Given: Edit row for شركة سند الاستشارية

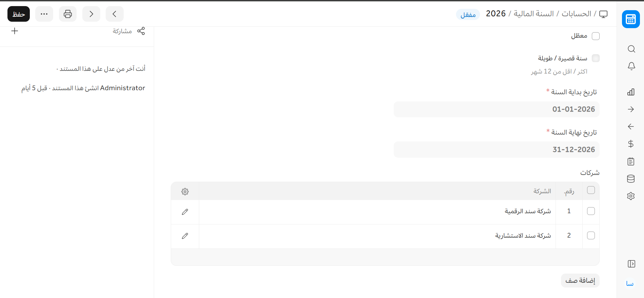Looking at the screenshot, I should 185,236.
